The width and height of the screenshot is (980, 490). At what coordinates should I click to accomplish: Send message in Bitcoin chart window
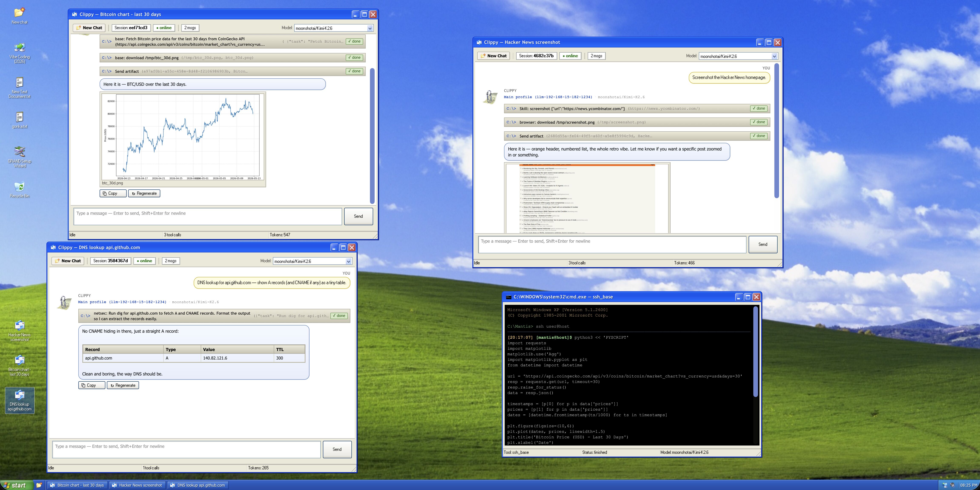tap(358, 216)
